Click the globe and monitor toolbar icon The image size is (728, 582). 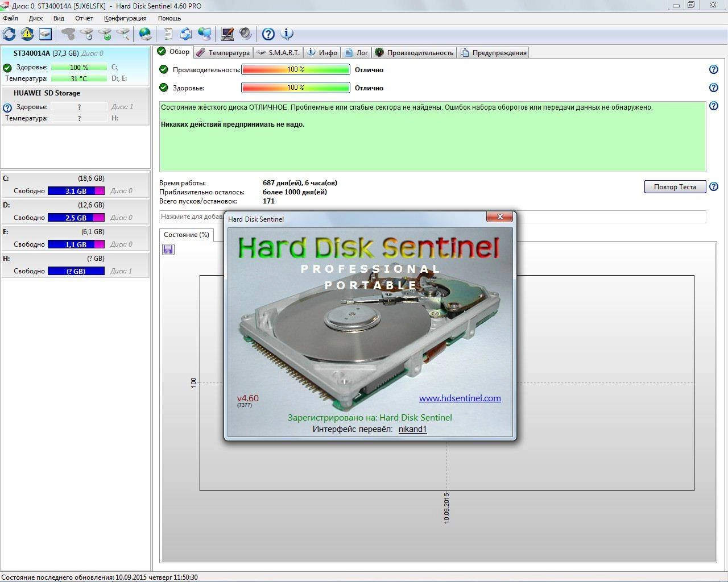pos(204,34)
